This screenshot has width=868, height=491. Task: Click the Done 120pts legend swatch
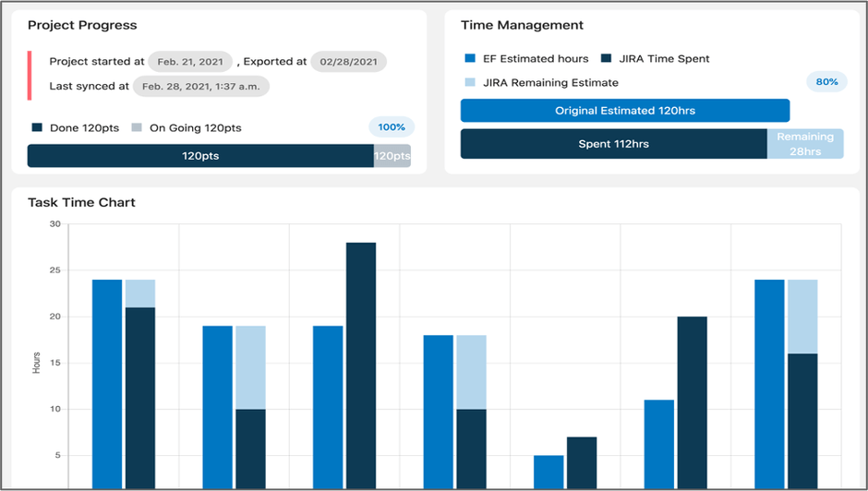coord(37,128)
